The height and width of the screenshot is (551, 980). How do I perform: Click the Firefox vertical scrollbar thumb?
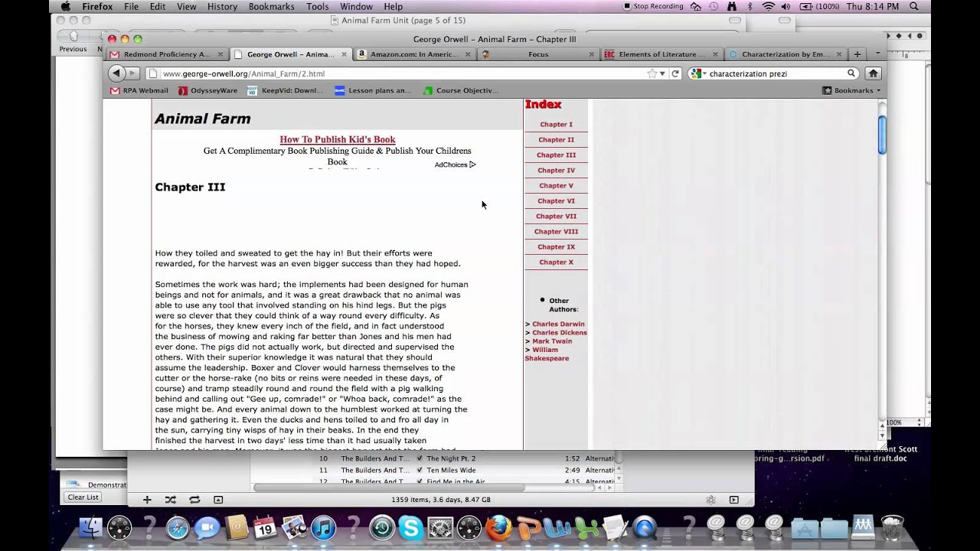click(x=882, y=135)
